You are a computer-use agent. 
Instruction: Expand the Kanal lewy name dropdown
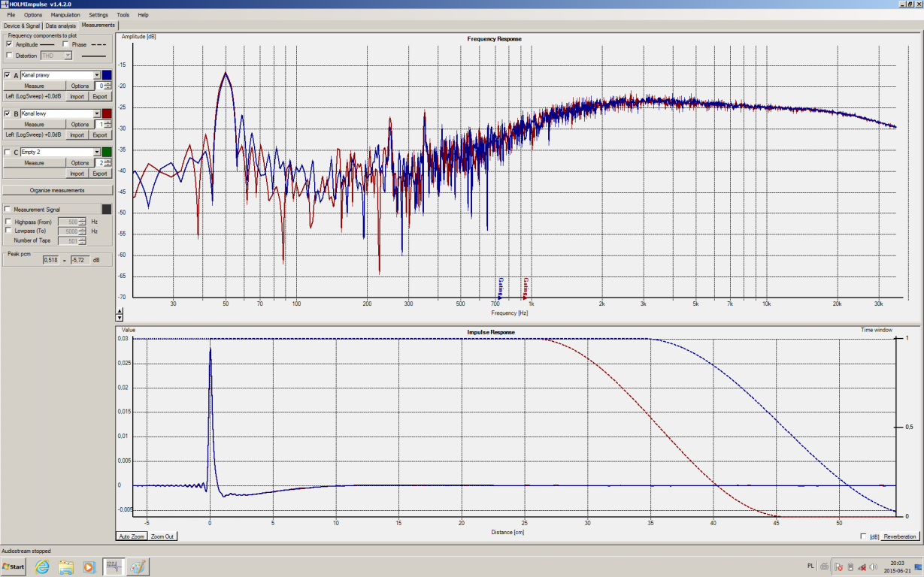[97, 113]
